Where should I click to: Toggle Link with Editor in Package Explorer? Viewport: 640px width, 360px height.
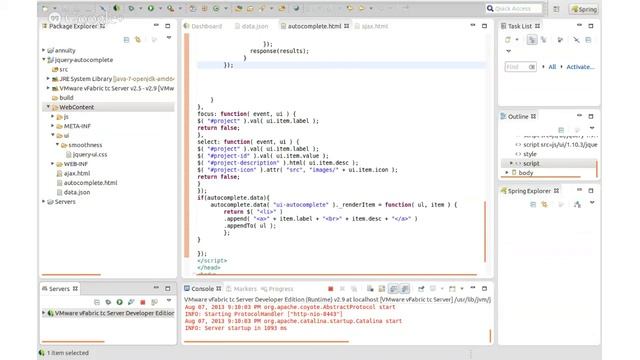click(x=138, y=40)
